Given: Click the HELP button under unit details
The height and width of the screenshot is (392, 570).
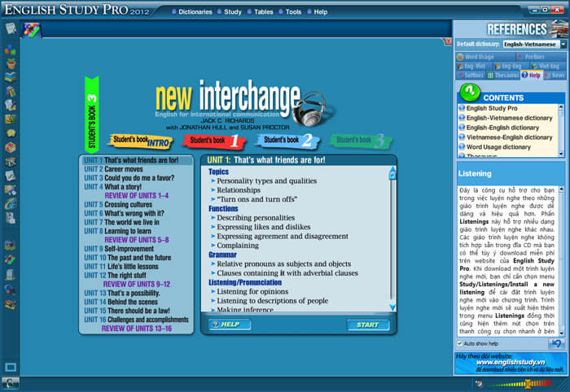Looking at the screenshot, I should tap(230, 324).
